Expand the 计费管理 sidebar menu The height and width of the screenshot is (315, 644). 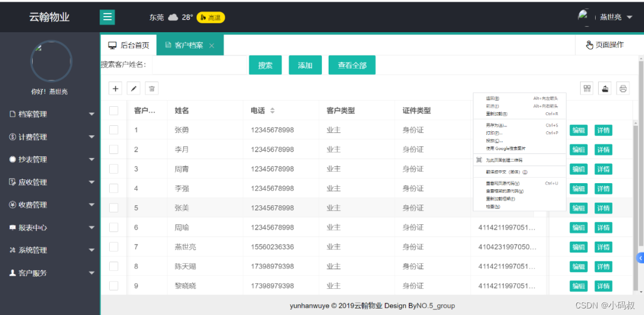[x=50, y=137]
